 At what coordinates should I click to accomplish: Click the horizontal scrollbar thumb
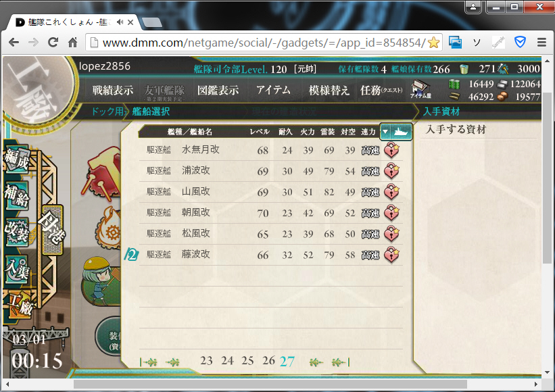click(270, 384)
